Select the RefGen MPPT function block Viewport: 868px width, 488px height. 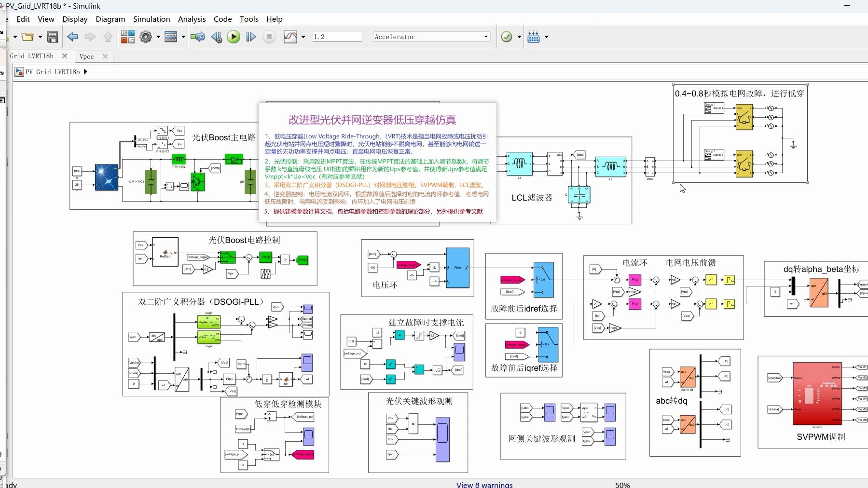165,252
